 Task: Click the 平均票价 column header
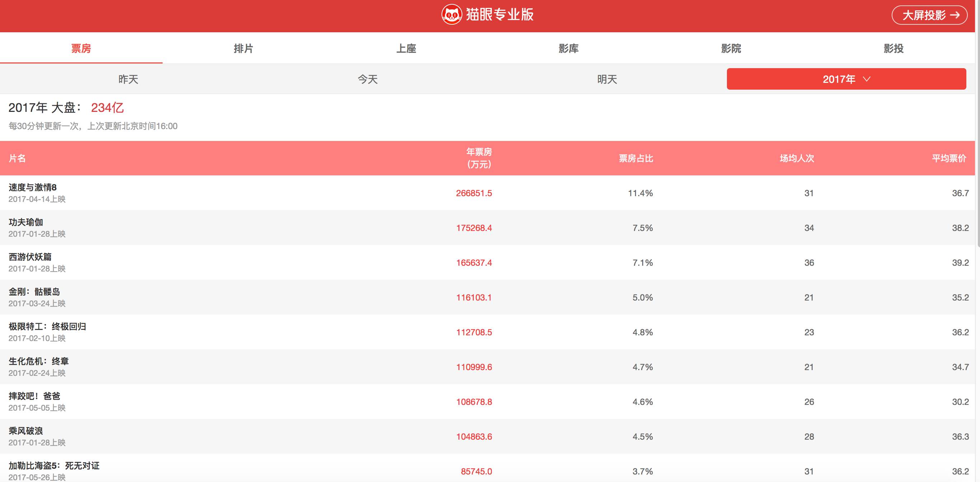[949, 158]
